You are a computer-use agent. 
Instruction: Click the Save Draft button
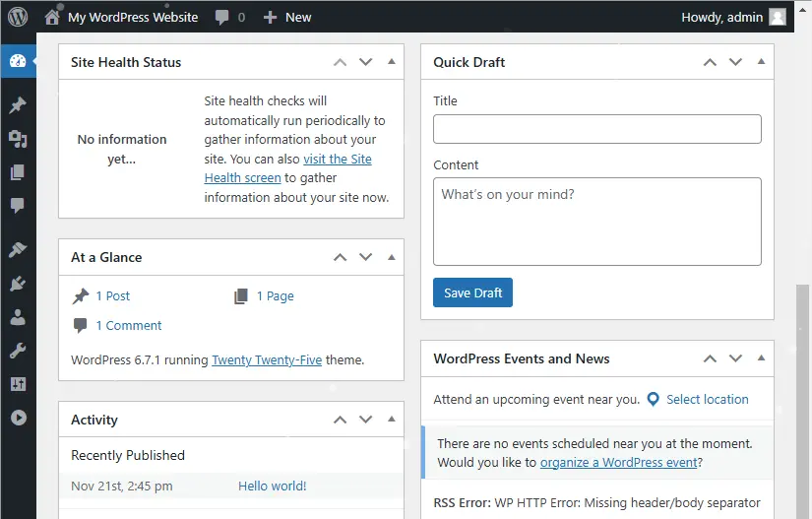pyautogui.click(x=472, y=292)
